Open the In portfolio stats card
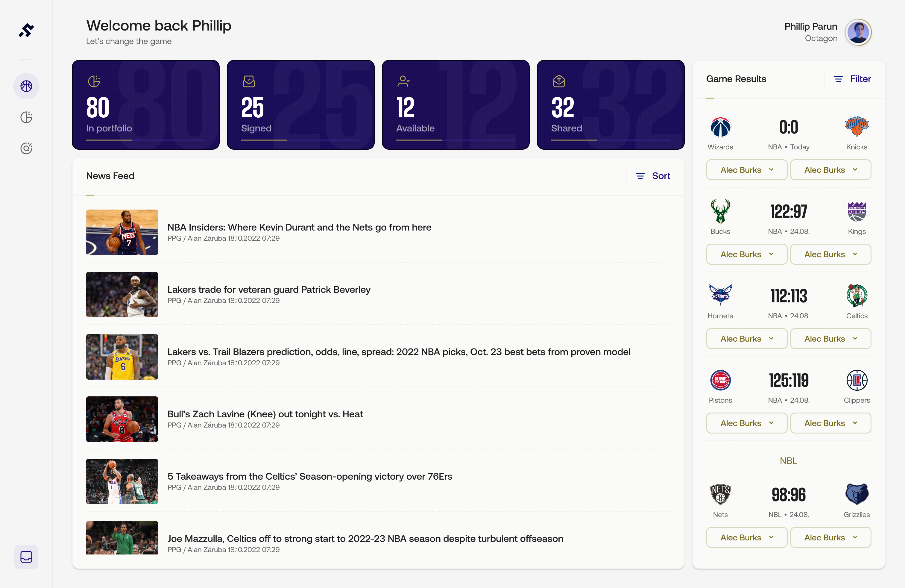 click(146, 104)
